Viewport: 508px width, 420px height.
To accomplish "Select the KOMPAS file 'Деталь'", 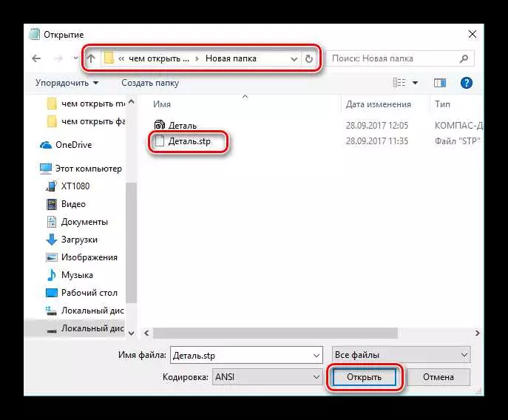I will [x=175, y=126].
